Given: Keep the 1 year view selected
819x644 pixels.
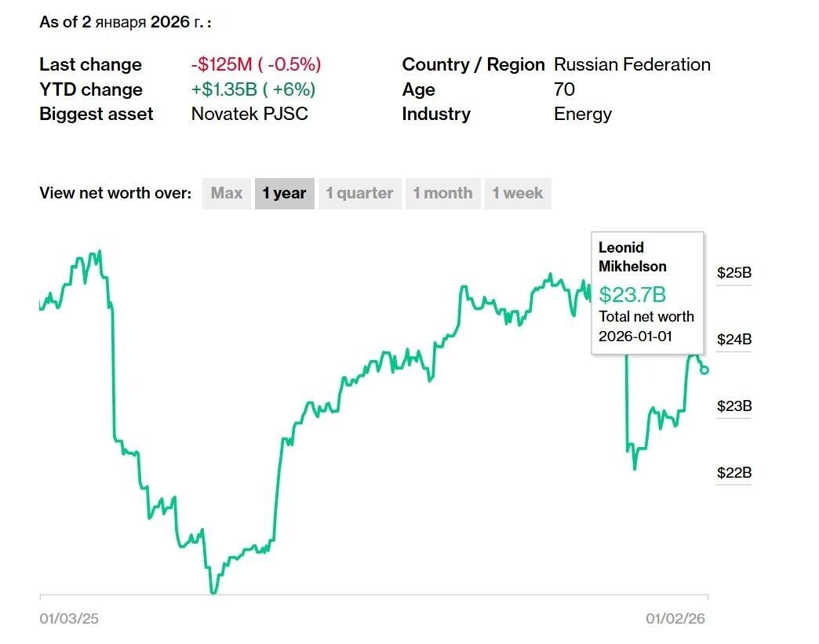Looking at the screenshot, I should pos(284,193).
